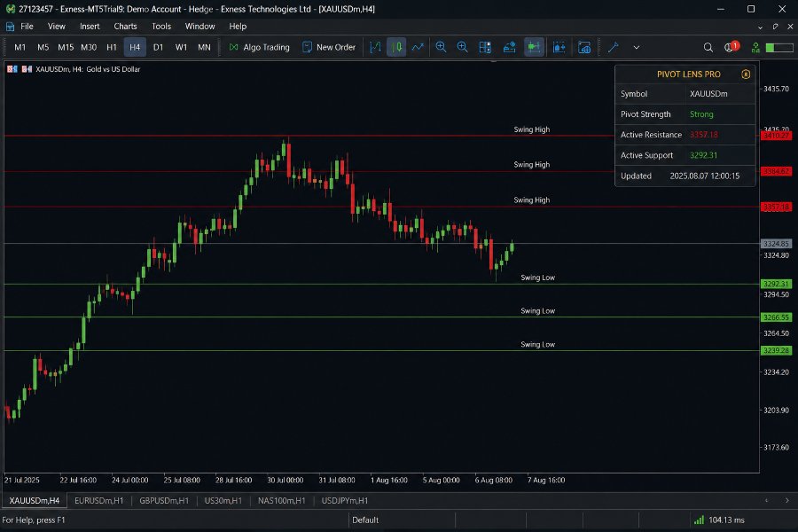Viewport: 798px width, 532px height.
Task: Click the Updated timestamp 2025.08.07 12:00:15
Action: 704,176
